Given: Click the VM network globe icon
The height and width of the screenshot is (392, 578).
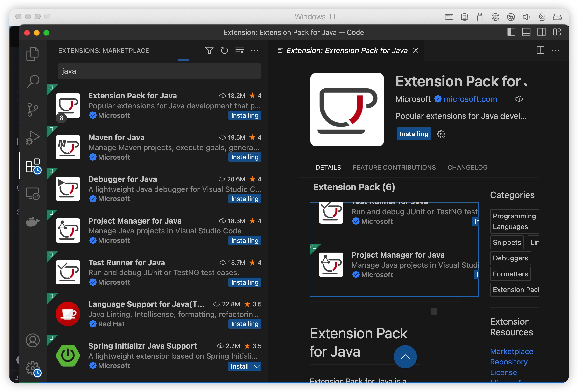Looking at the screenshot, I should (x=511, y=17).
